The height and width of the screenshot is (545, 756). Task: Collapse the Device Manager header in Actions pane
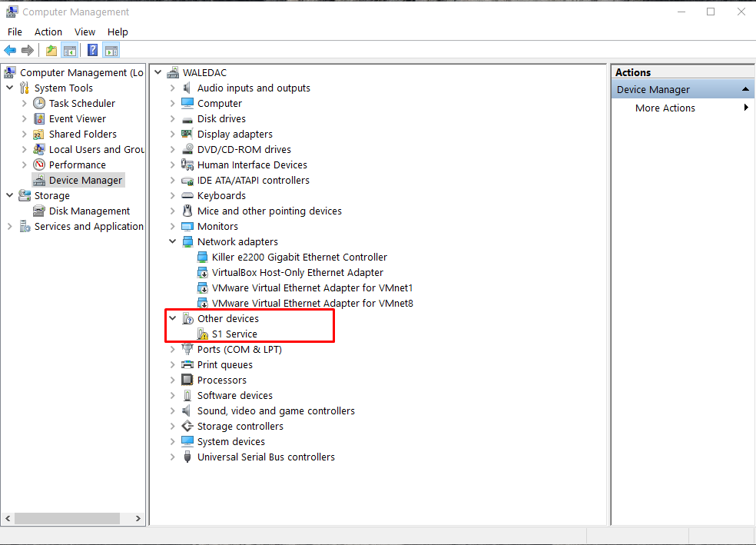744,88
